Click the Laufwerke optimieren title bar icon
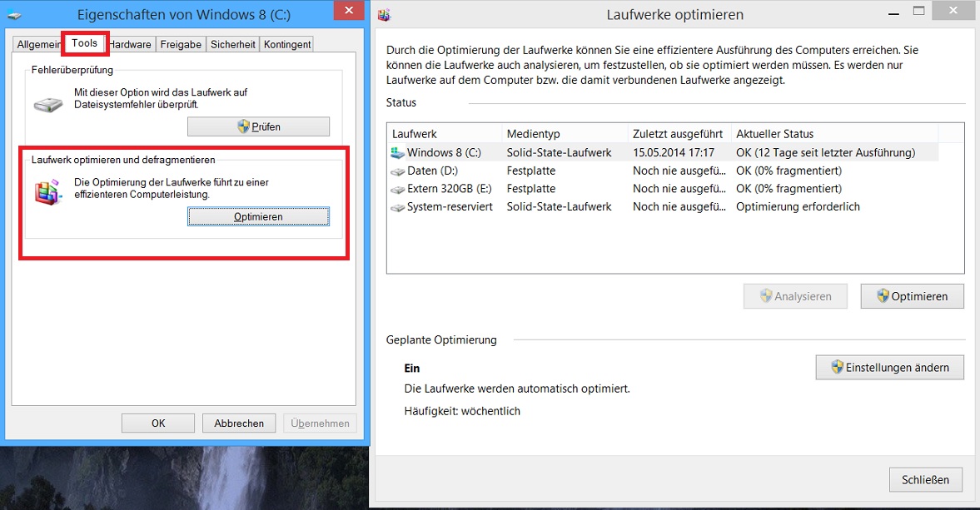The width and height of the screenshot is (980, 510). pyautogui.click(x=385, y=15)
